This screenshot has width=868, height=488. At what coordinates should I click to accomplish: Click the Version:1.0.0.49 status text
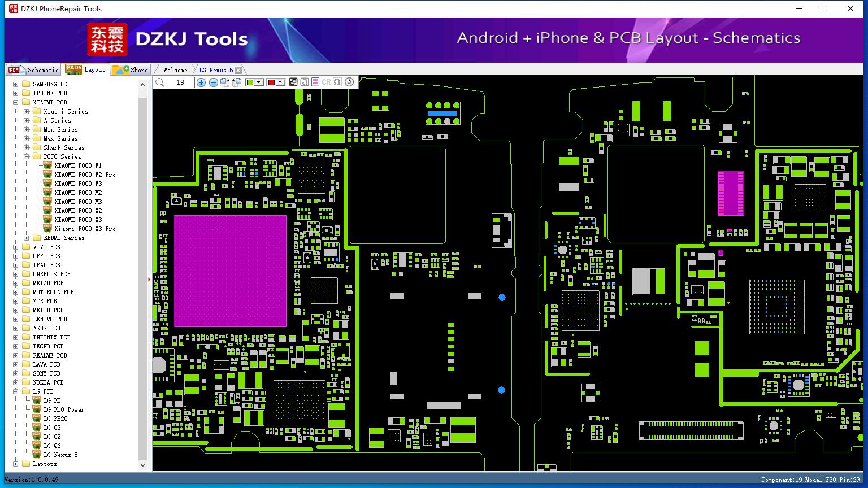(x=31, y=480)
